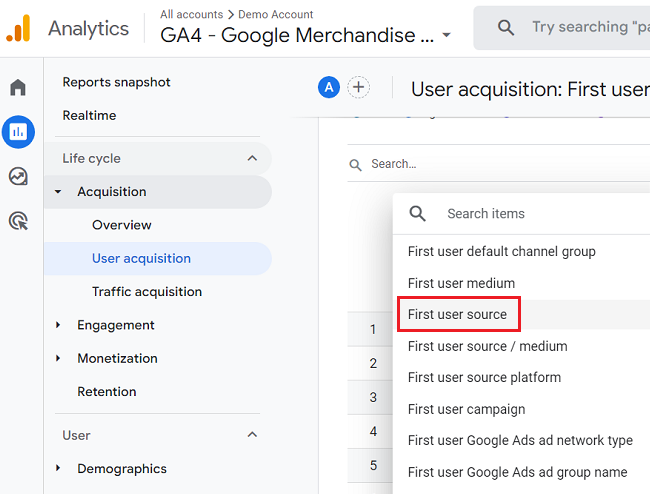Expand the Monetization tree arrow
The width and height of the screenshot is (650, 494).
[x=58, y=358]
